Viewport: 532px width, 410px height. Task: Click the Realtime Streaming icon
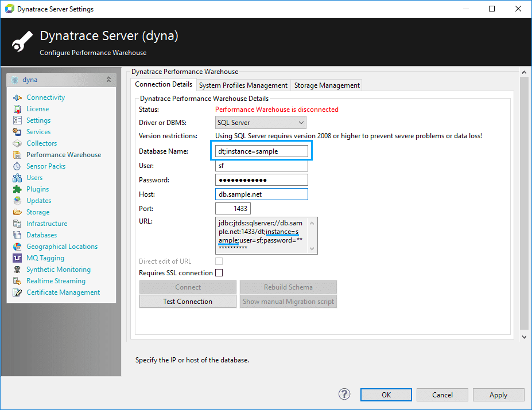pyautogui.click(x=17, y=281)
